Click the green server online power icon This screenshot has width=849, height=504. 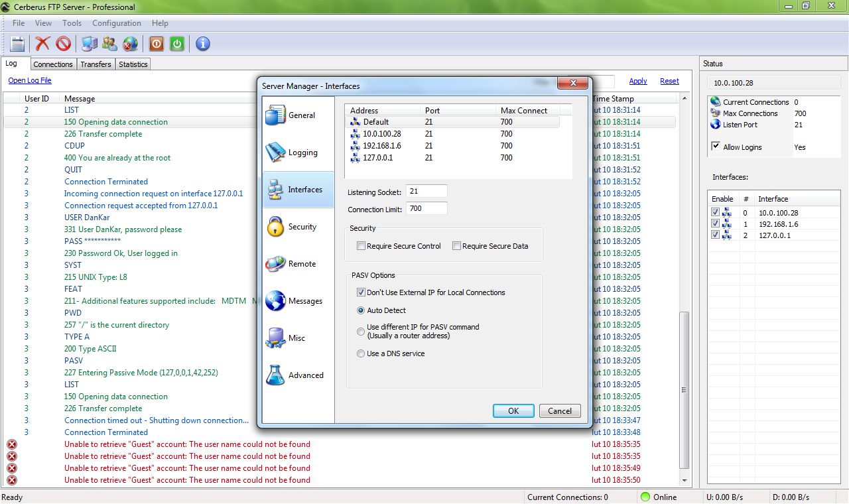click(176, 44)
